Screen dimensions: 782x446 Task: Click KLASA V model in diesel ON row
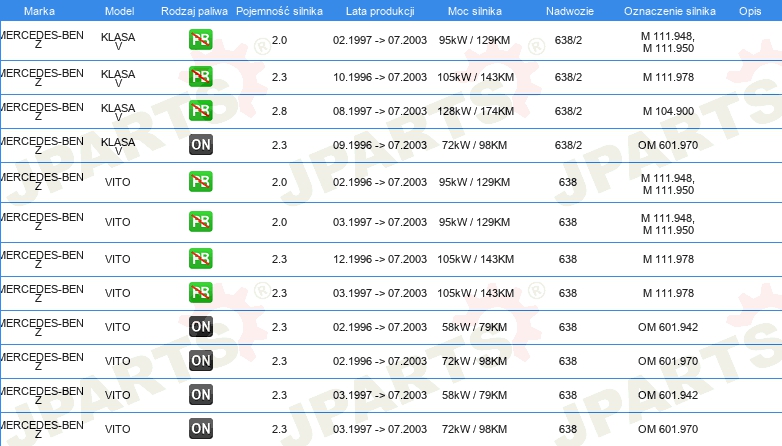[x=118, y=146]
